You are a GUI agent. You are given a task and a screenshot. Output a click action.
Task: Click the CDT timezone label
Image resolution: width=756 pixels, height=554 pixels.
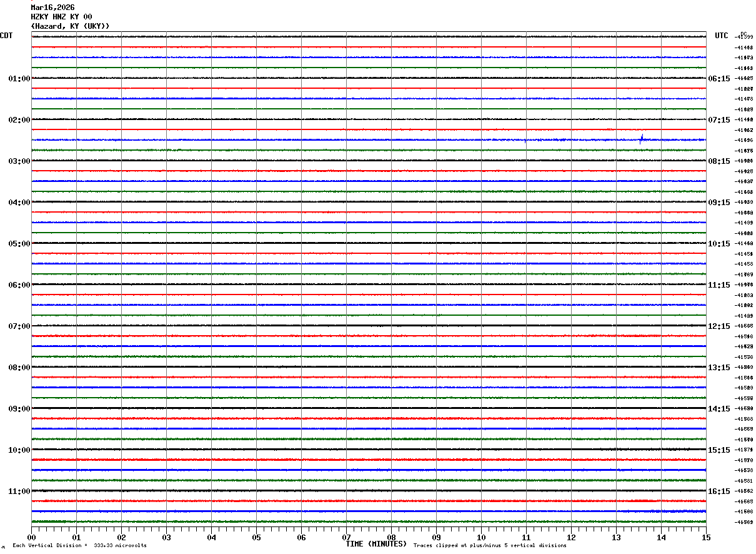coord(6,36)
